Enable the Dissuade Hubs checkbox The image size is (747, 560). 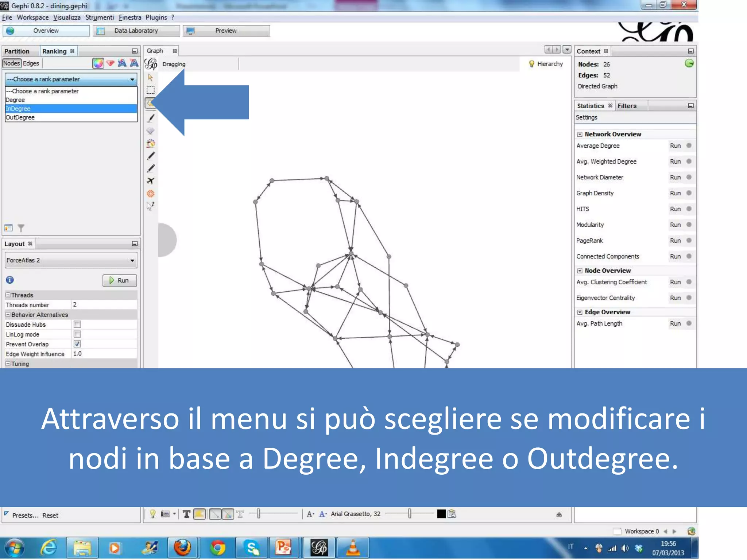pos(77,324)
